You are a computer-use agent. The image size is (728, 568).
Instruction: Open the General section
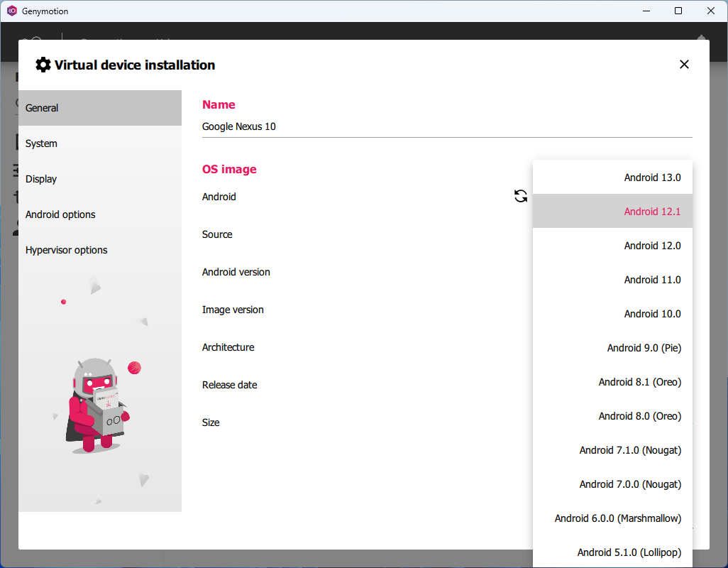tap(100, 108)
